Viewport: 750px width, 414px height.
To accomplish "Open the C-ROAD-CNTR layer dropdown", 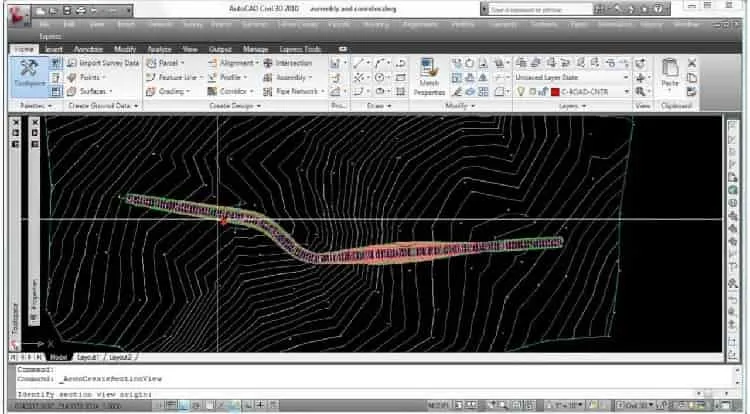I will click(626, 91).
